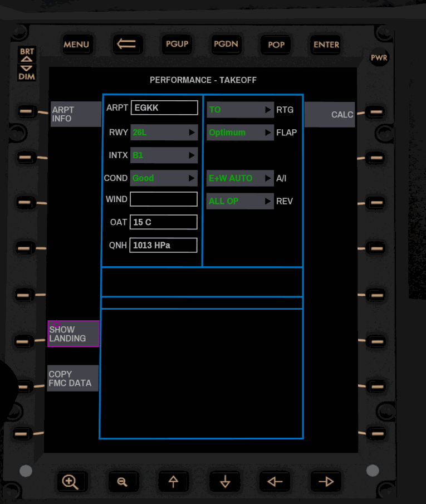Image resolution: width=426 pixels, height=504 pixels.
Task: Click the CALC button
Action: [x=330, y=115]
